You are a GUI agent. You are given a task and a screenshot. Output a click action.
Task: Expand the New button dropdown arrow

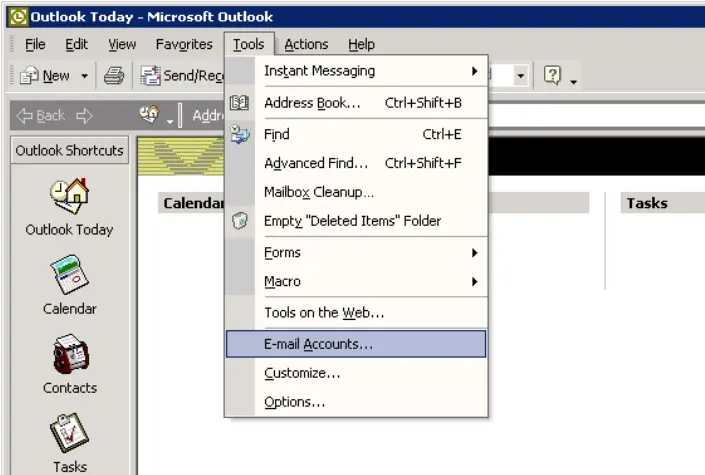pos(84,76)
